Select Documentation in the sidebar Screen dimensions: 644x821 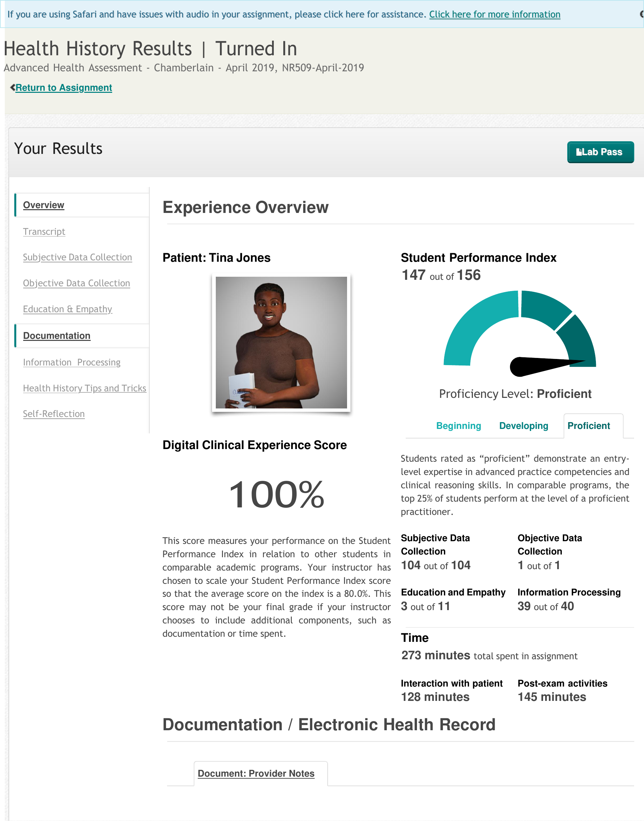pos(57,335)
